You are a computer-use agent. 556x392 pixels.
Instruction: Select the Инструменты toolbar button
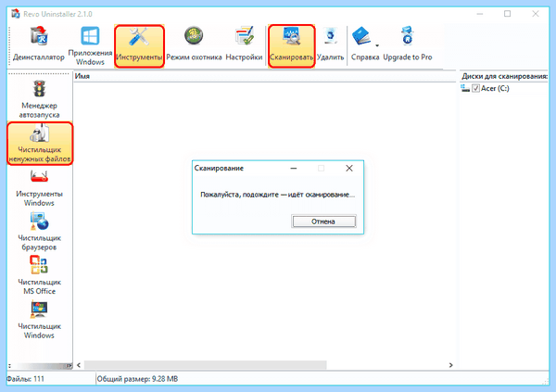tap(139, 45)
